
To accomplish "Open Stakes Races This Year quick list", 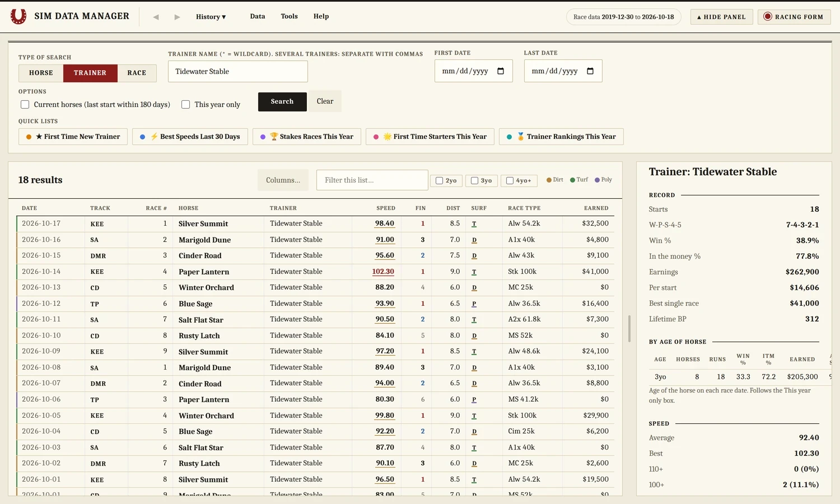I will pyautogui.click(x=307, y=137).
